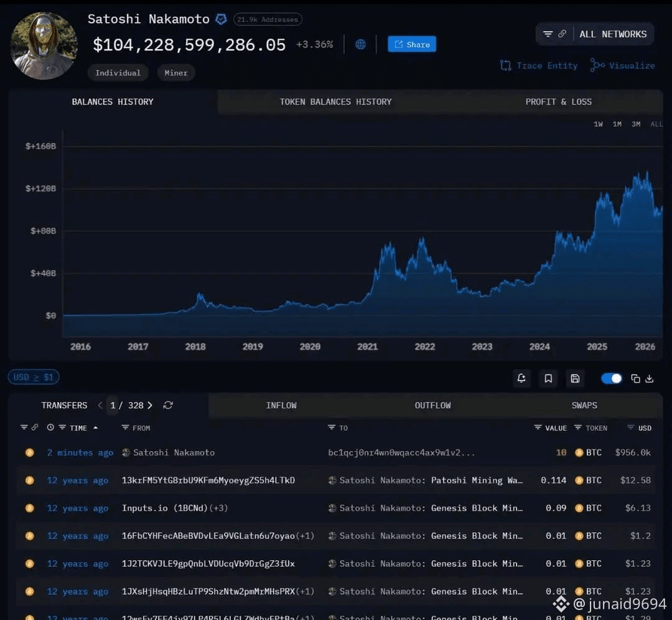
Task: Copy transfers with the copy icon
Action: pos(635,378)
